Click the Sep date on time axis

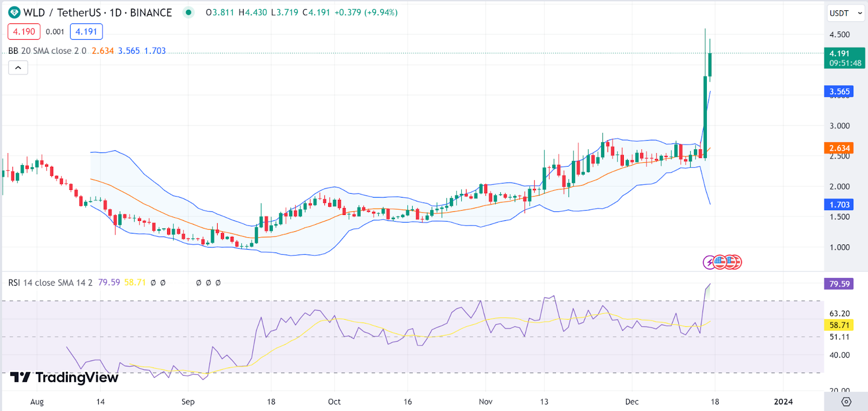[x=188, y=402]
